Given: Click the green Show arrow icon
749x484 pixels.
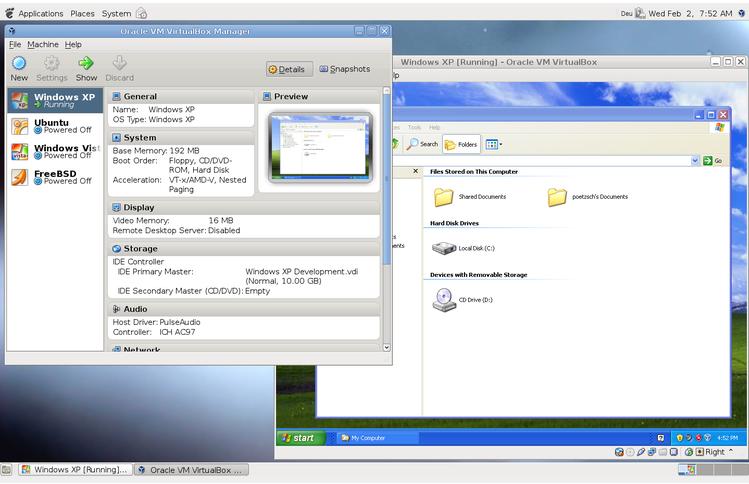Looking at the screenshot, I should 86,63.
